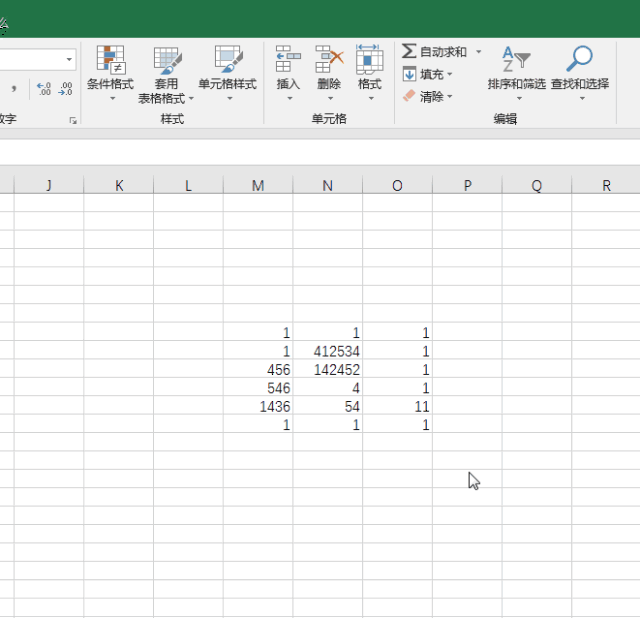
Task: Select the cell containing 412534
Action: [x=328, y=351]
